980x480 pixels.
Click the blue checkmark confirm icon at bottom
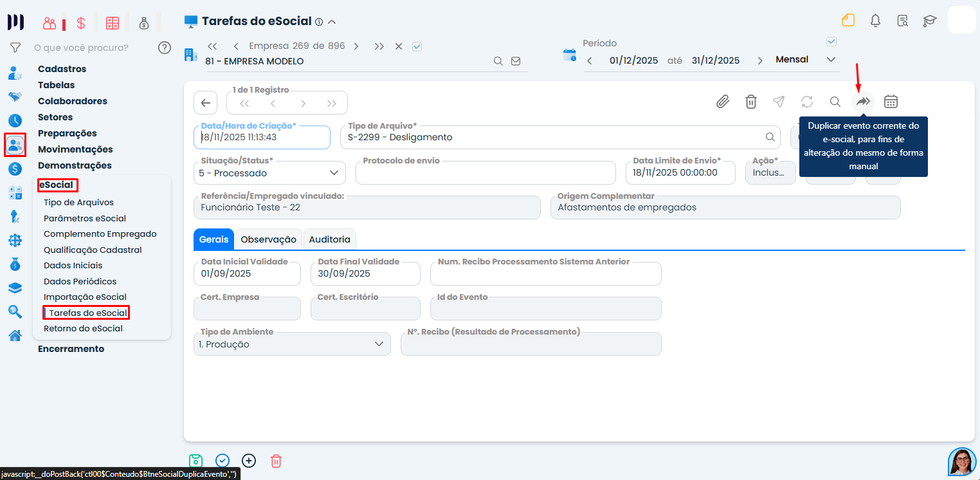pos(222,461)
